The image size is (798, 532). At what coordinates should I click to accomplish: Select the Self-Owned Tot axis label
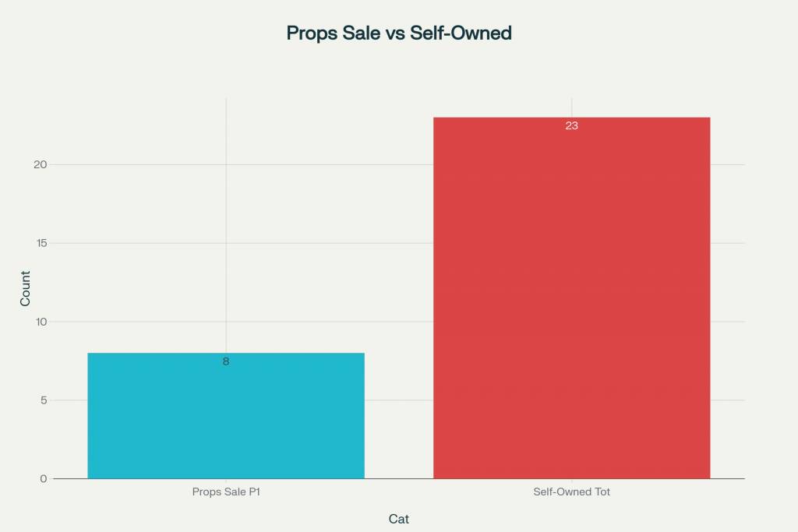(x=571, y=491)
